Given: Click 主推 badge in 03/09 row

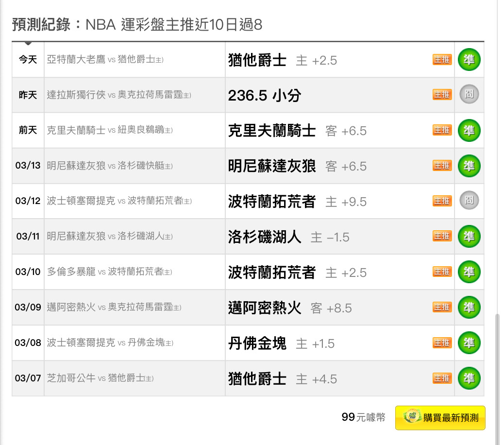Looking at the screenshot, I should (442, 307).
